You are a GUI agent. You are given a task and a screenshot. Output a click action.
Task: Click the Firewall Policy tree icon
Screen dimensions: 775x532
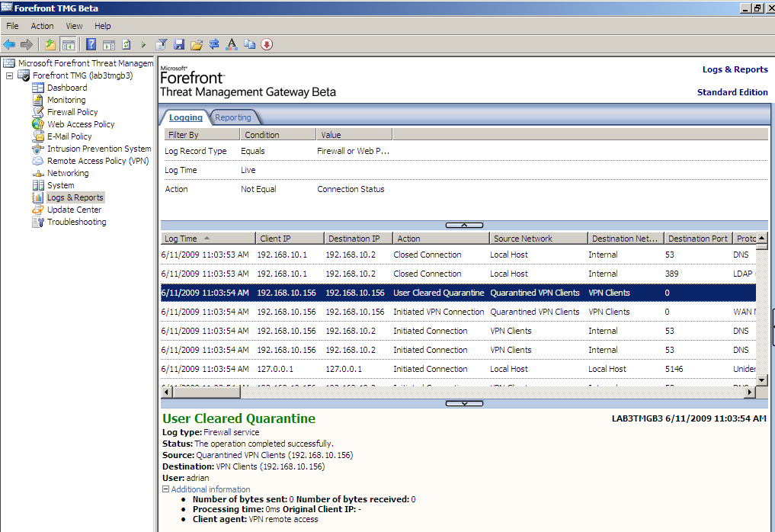tap(38, 112)
